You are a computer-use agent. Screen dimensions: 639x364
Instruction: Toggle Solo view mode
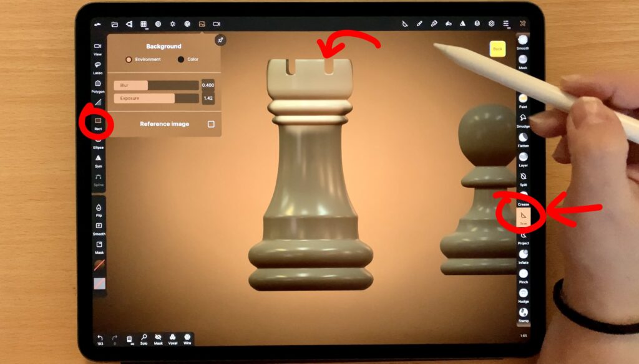pyautogui.click(x=144, y=337)
